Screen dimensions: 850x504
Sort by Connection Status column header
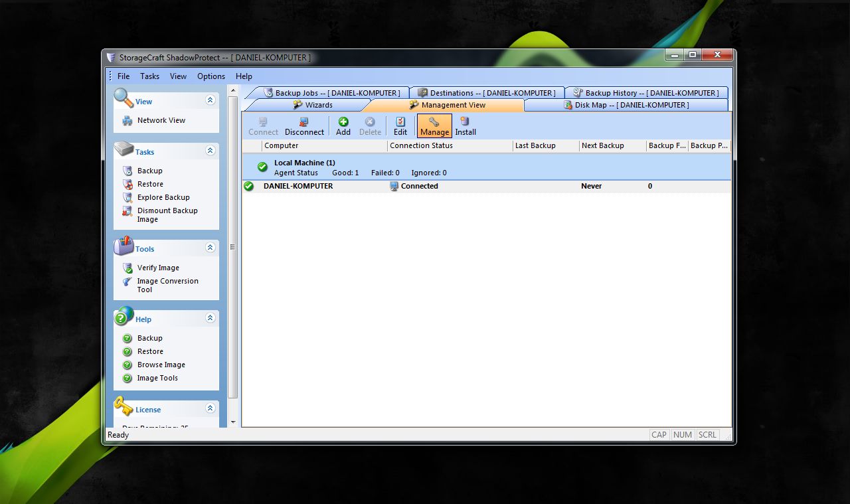tap(450, 145)
